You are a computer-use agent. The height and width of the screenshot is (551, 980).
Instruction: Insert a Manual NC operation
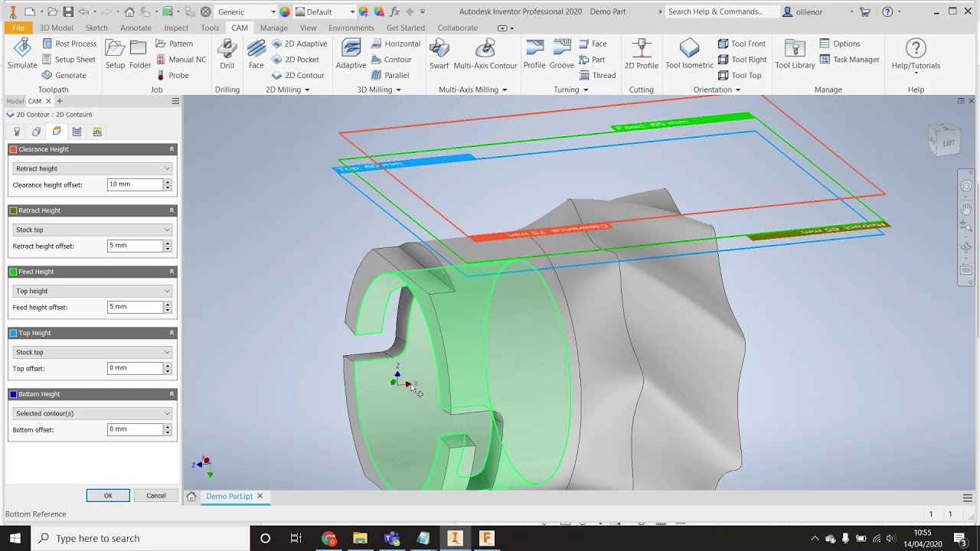pyautogui.click(x=181, y=60)
